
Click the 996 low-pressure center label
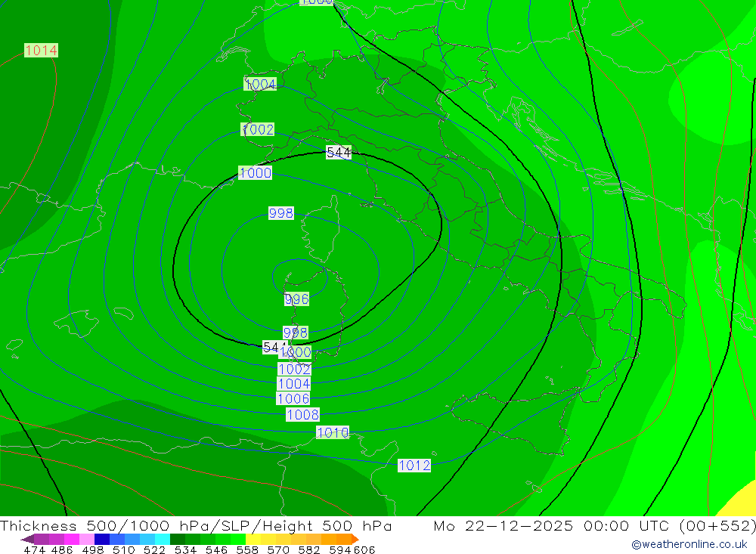click(296, 299)
